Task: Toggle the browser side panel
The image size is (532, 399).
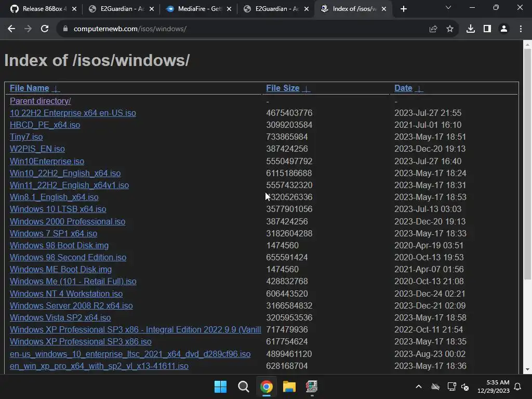Action: (487, 29)
